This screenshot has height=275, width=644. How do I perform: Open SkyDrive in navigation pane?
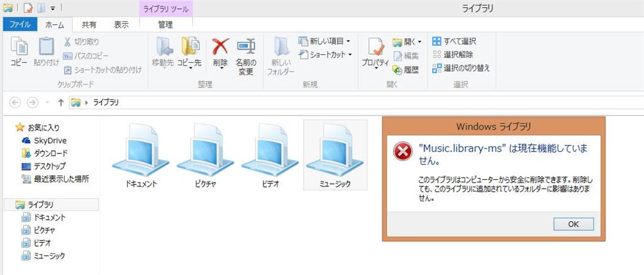[x=44, y=140]
